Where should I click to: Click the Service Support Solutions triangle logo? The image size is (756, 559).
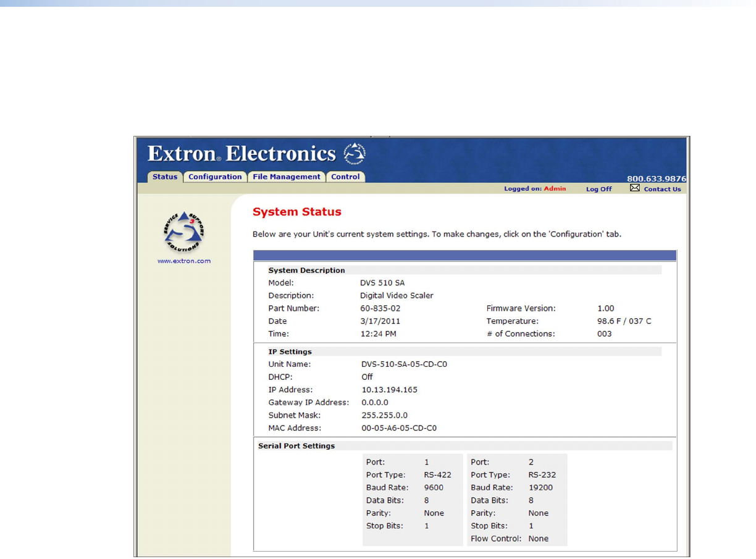tap(183, 232)
